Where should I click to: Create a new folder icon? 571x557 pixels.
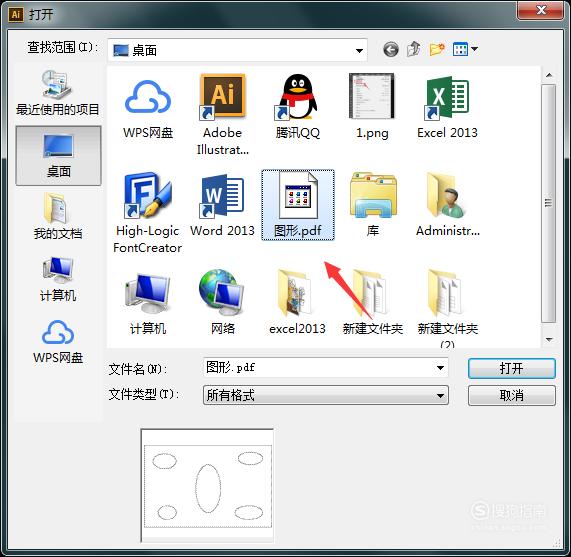pyautogui.click(x=437, y=49)
